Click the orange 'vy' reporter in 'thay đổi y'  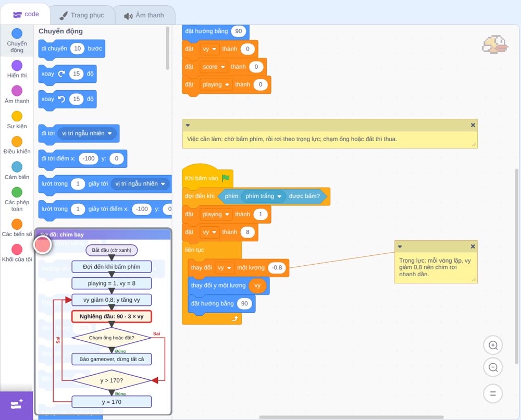click(x=257, y=286)
